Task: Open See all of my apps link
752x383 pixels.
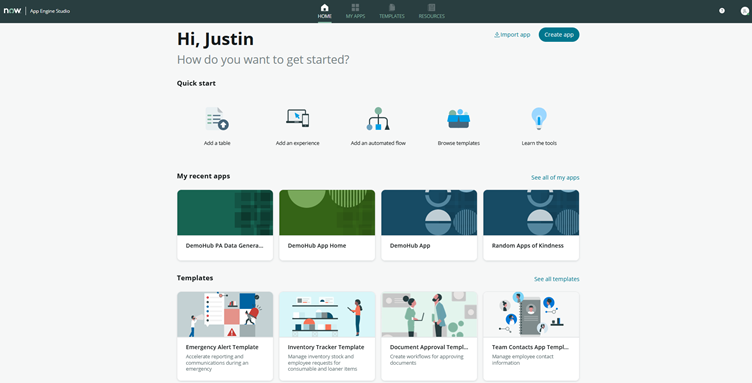Action: 555,177
